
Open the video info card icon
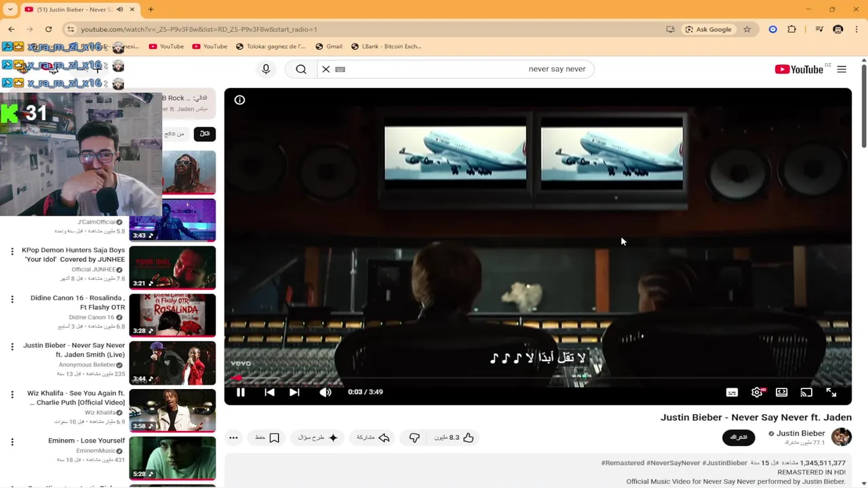pyautogui.click(x=239, y=100)
